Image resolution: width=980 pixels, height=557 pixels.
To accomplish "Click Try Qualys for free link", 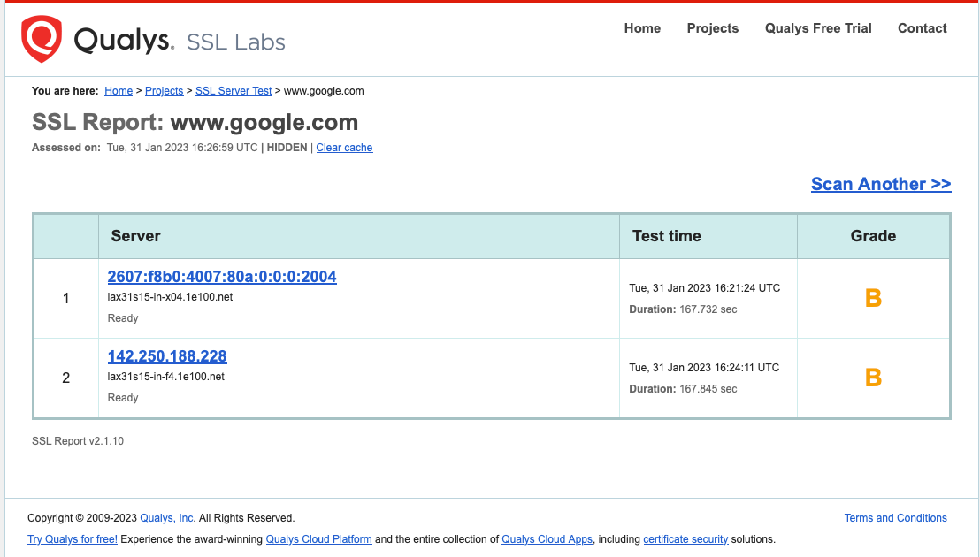I will pyautogui.click(x=73, y=539).
